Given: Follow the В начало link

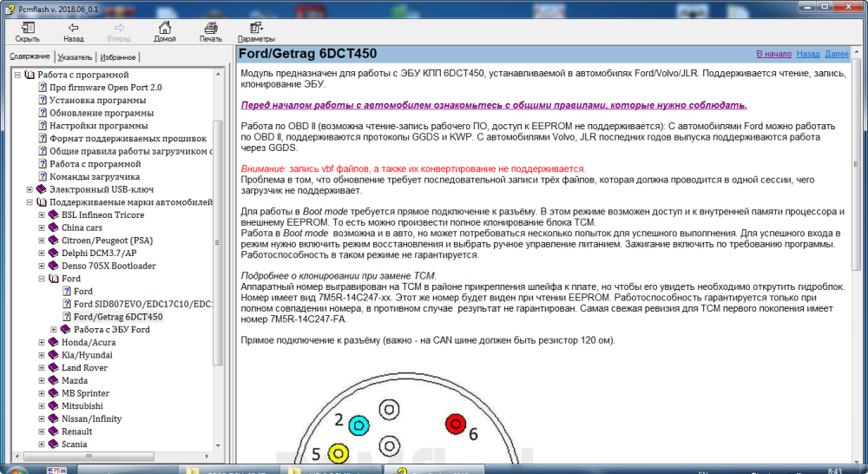Looking at the screenshot, I should click(774, 54).
